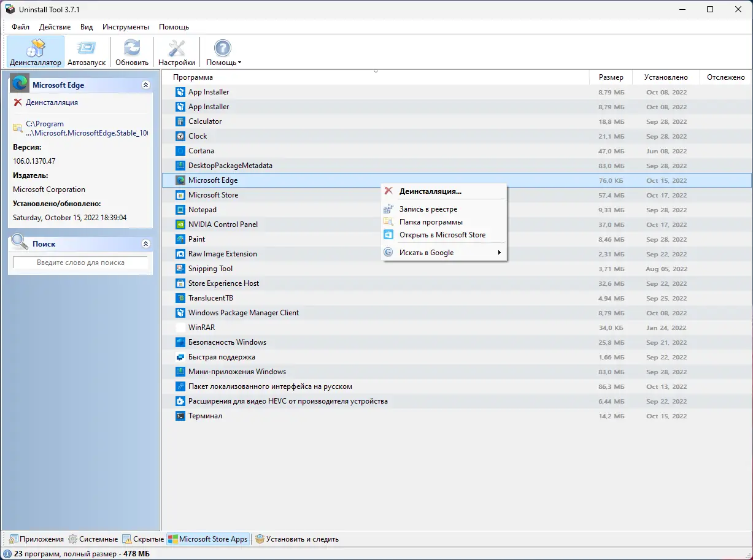The width and height of the screenshot is (753, 560).
Task: Select Запись в реестре context menu entry
Action: tap(444, 209)
